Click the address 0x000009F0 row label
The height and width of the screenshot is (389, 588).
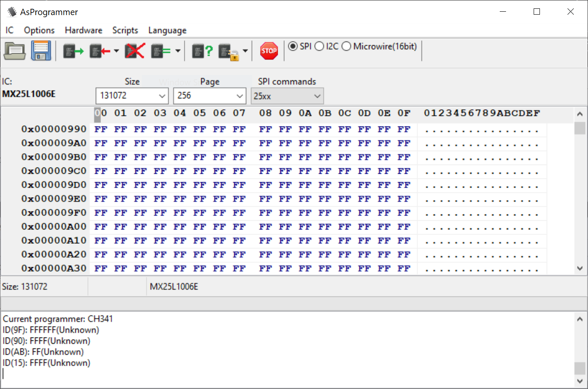[54, 212]
